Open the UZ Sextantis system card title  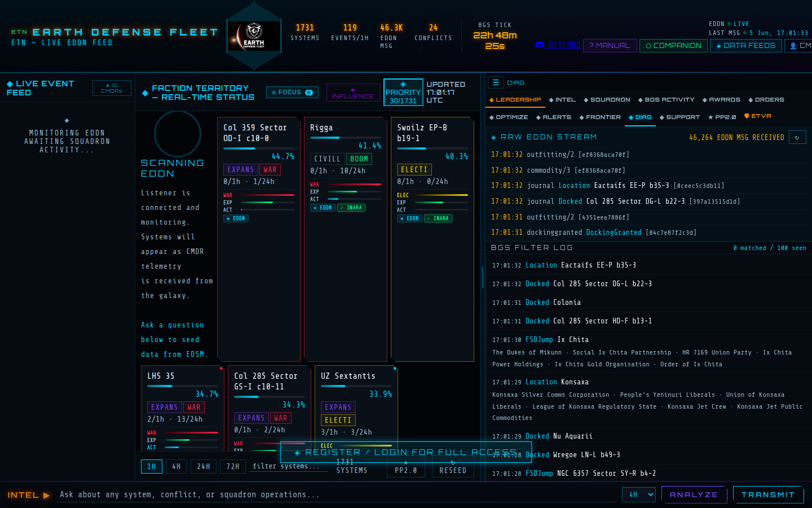(348, 376)
